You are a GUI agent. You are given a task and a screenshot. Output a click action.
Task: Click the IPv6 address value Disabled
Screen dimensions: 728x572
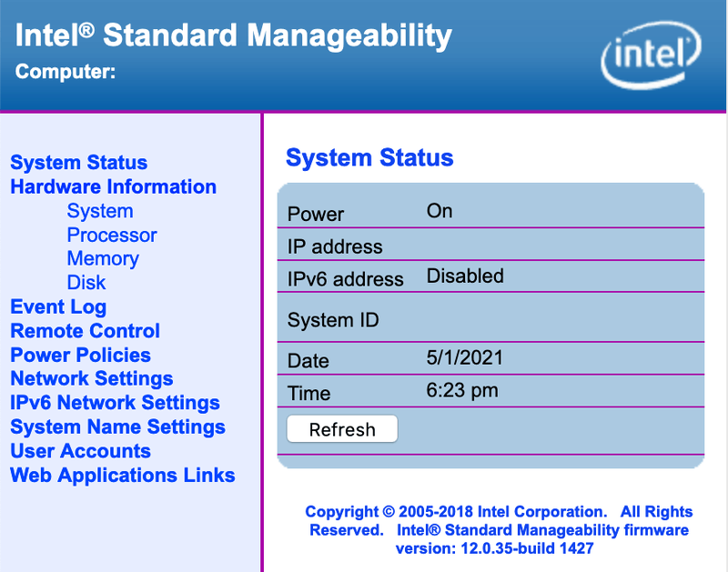(465, 276)
